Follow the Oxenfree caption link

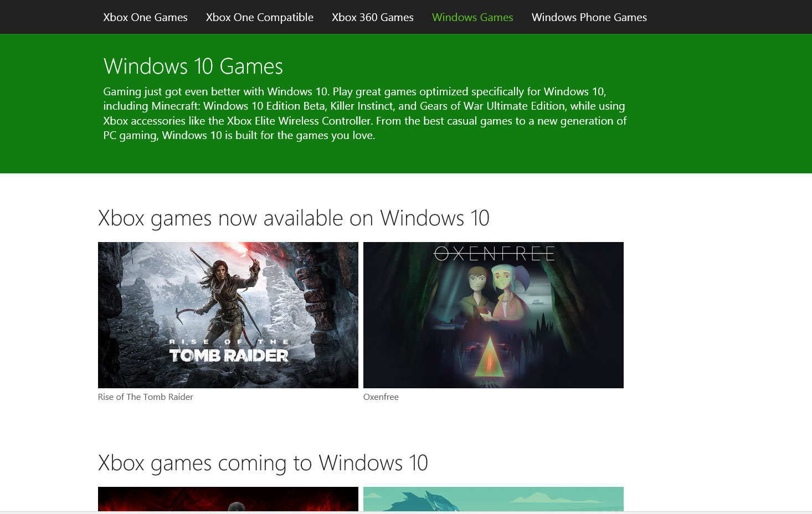(381, 397)
